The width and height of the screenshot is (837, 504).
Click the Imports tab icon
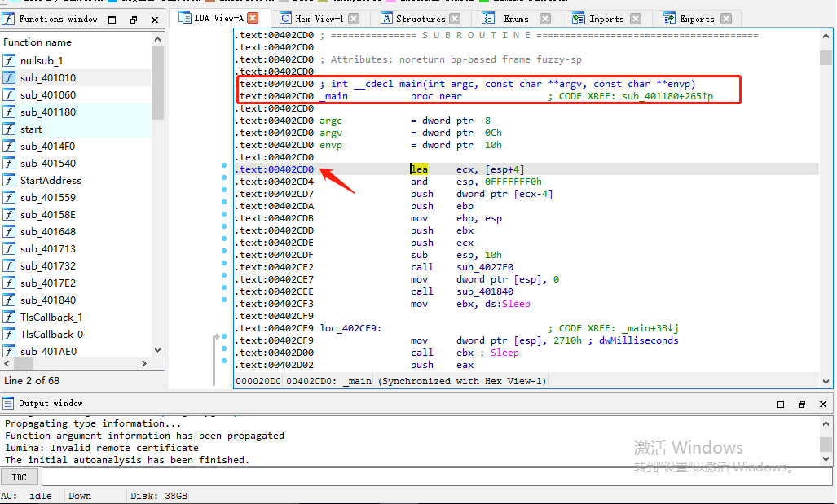click(578, 18)
